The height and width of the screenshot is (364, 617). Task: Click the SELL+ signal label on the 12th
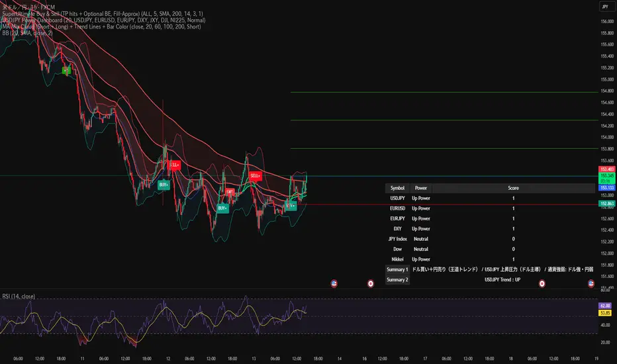[174, 165]
